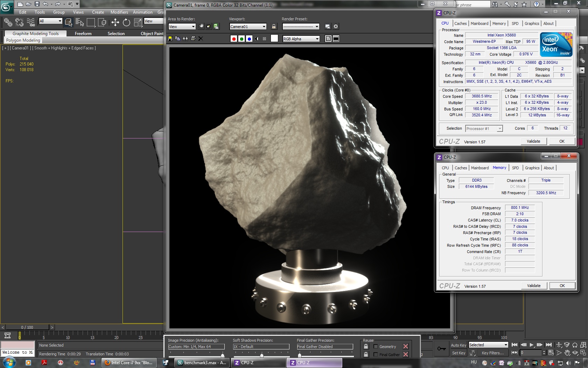Open the 3ds Max application button
Viewport: 588px width, 368px height.
[x=7, y=7]
